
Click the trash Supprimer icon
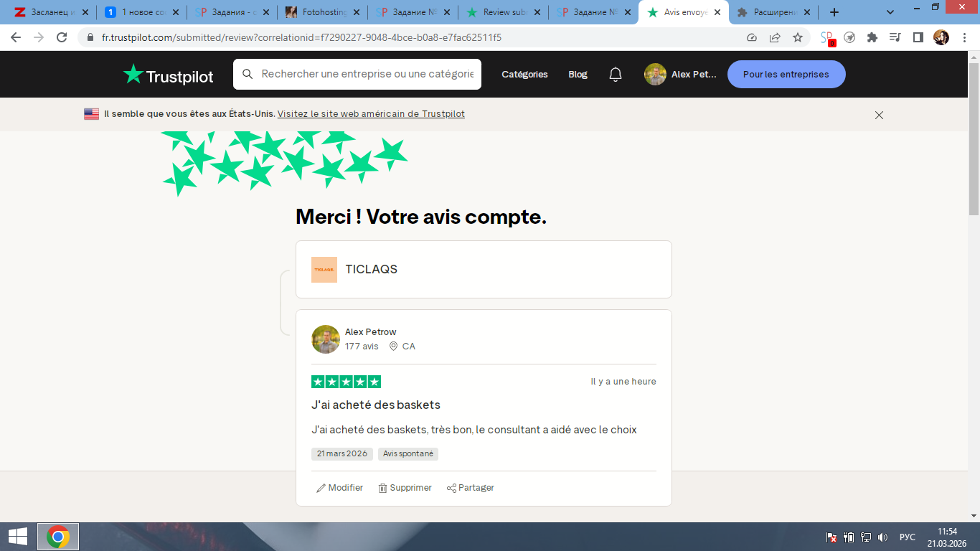pos(382,488)
